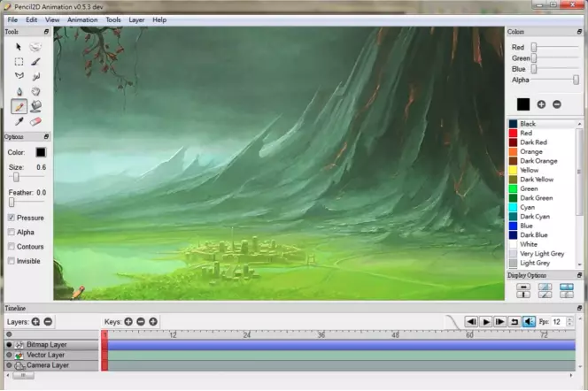This screenshot has height=391, width=588.
Task: Choose the Paint Bucket tool
Action: point(35,107)
